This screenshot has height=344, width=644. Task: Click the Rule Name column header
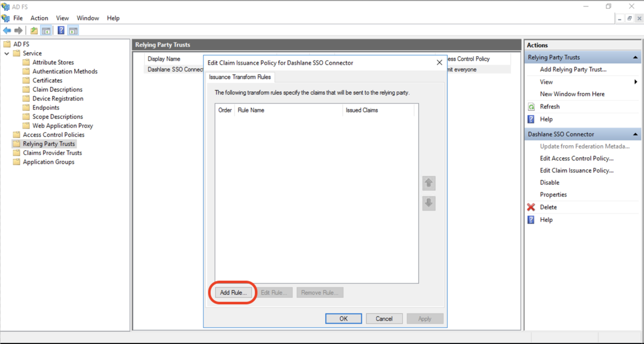pyautogui.click(x=288, y=110)
